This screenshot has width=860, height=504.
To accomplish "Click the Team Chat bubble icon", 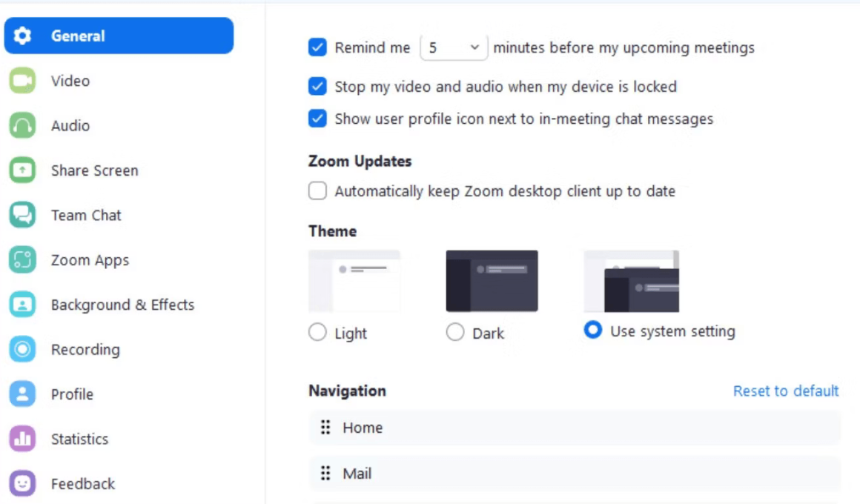I will pos(22,215).
